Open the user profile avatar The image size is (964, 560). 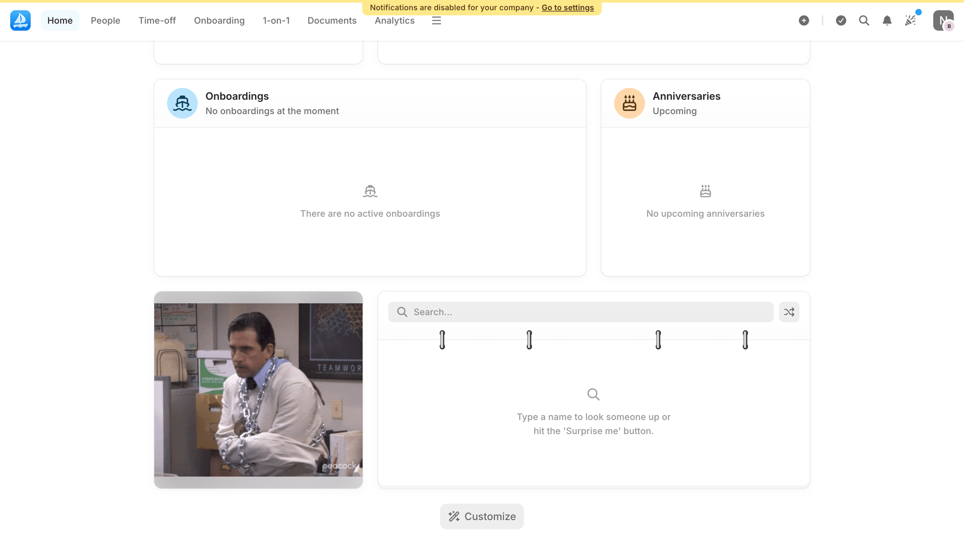(x=943, y=20)
